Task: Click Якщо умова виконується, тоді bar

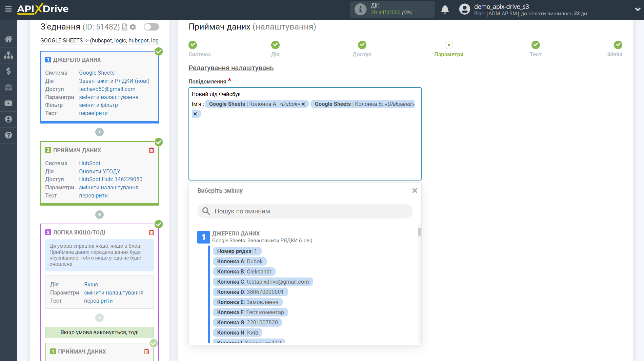Action: (x=99, y=332)
